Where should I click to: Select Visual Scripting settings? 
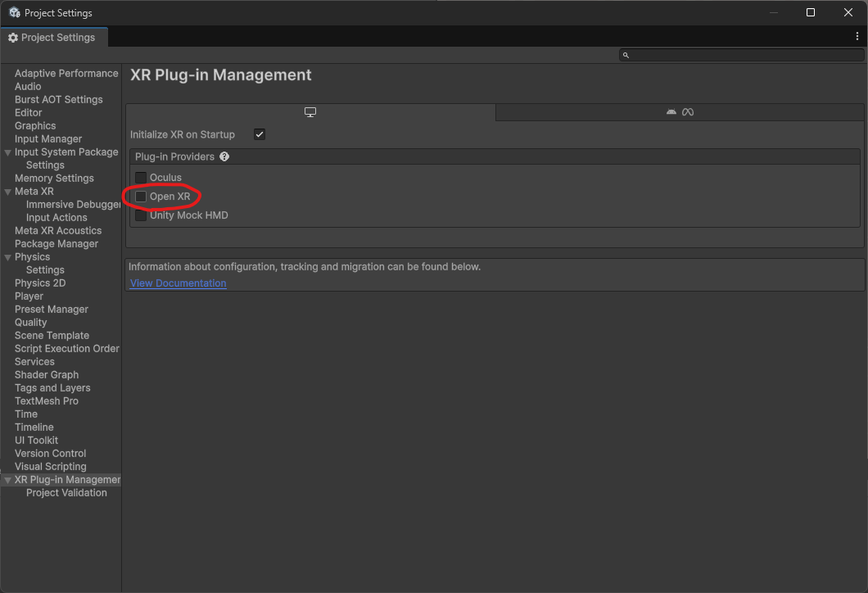51,467
